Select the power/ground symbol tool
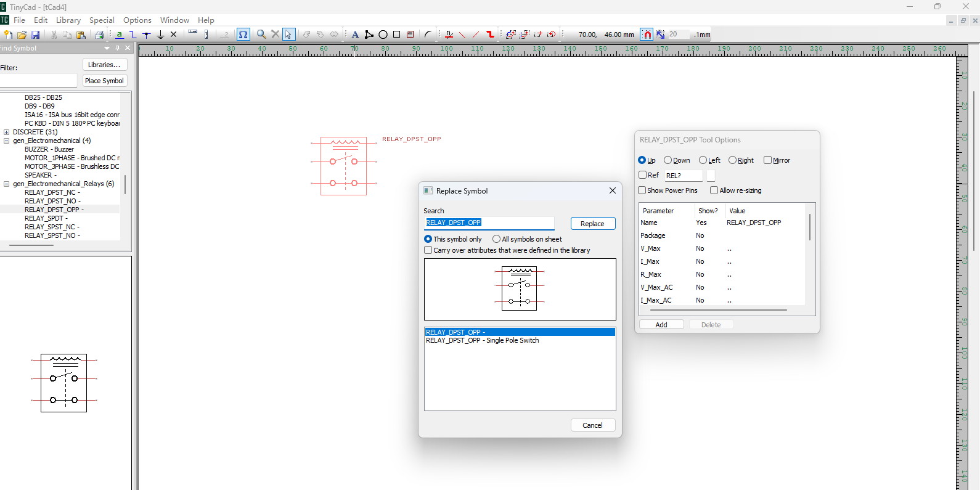 160,35
